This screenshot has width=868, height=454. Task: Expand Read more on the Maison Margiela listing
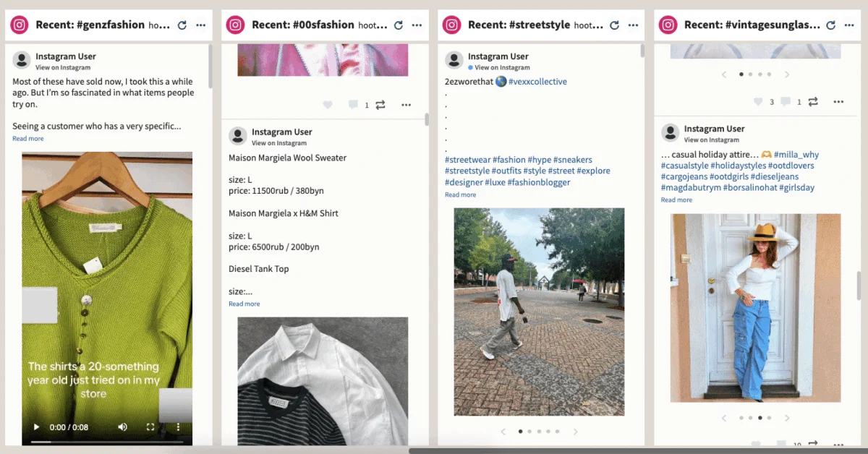click(x=244, y=304)
